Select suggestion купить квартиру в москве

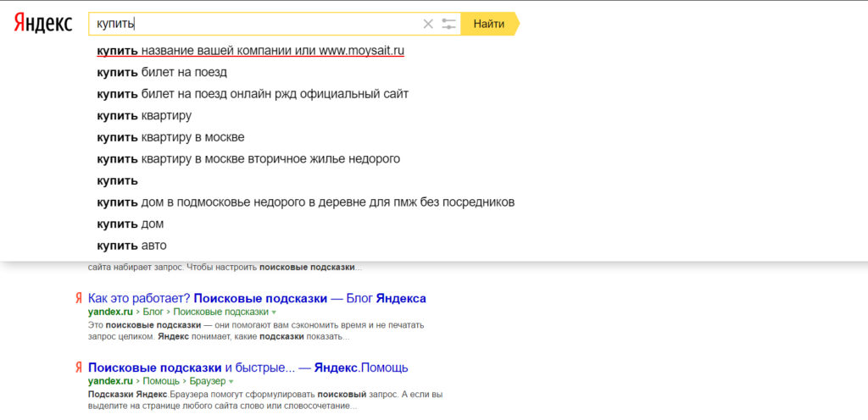tap(170, 137)
